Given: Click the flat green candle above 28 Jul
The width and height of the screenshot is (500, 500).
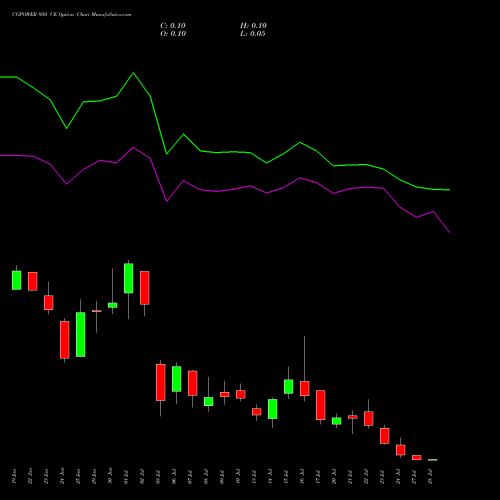Looking at the screenshot, I should tap(433, 460).
